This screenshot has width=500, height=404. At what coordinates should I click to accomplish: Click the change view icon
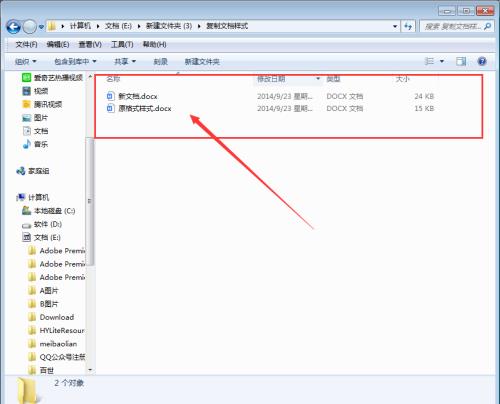pos(429,61)
